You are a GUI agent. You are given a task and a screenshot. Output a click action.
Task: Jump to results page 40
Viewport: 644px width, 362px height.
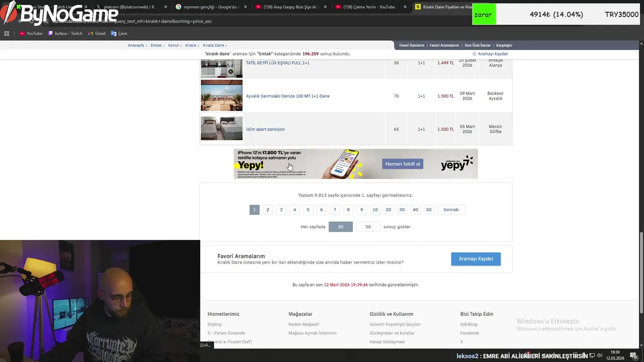(416, 210)
